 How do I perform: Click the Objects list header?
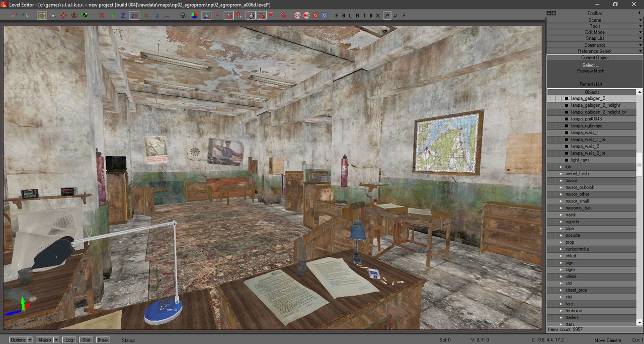click(592, 92)
